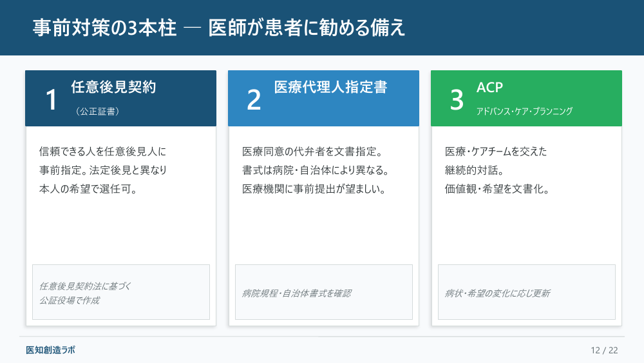Click the 任意後見契約 card heading

(x=113, y=87)
